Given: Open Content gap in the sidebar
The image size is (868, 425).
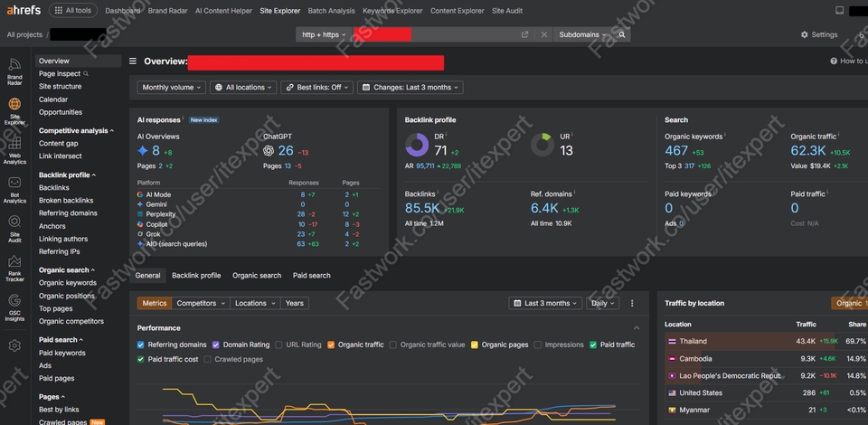Looking at the screenshot, I should click(x=58, y=144).
